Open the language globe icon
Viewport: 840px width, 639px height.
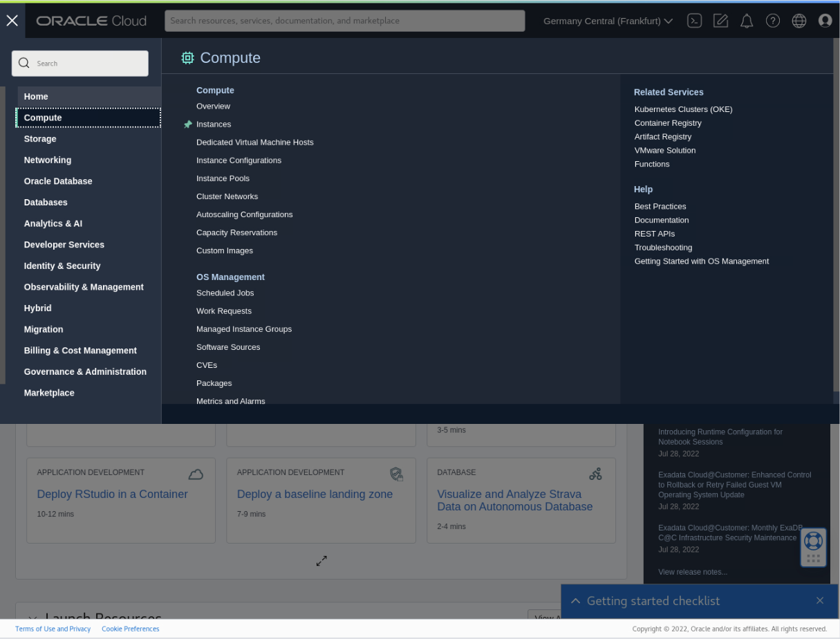coord(799,21)
